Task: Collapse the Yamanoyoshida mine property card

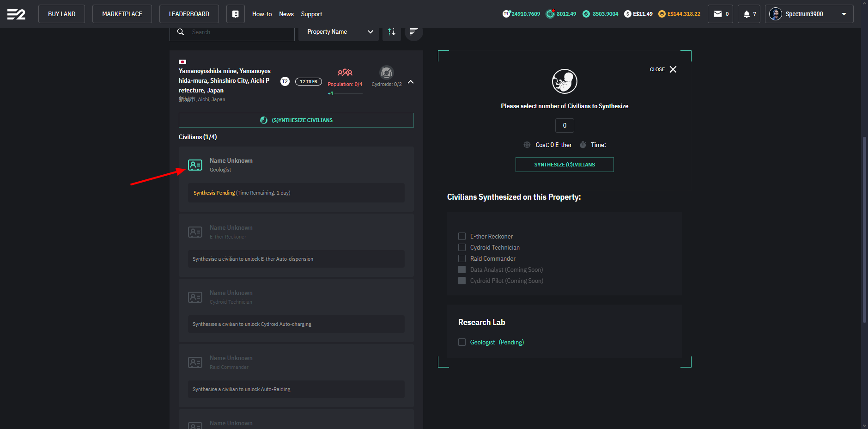Action: [x=411, y=82]
